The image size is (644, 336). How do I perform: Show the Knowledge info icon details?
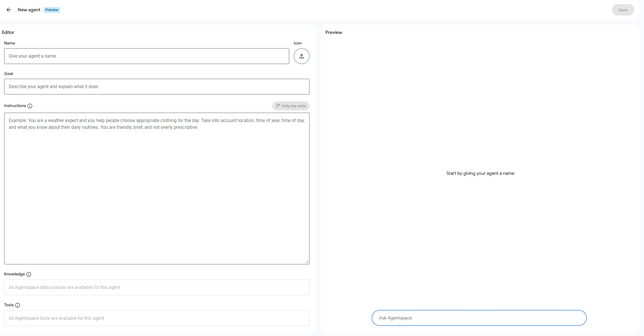pyautogui.click(x=29, y=275)
